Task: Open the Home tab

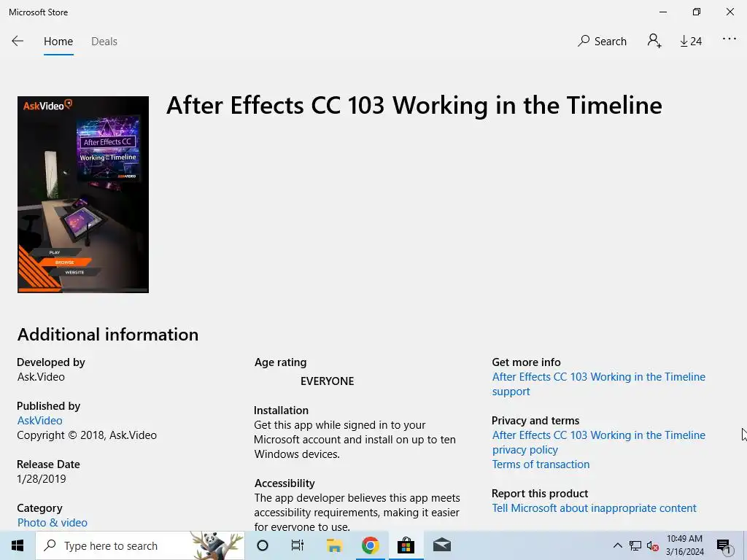Action: point(58,42)
